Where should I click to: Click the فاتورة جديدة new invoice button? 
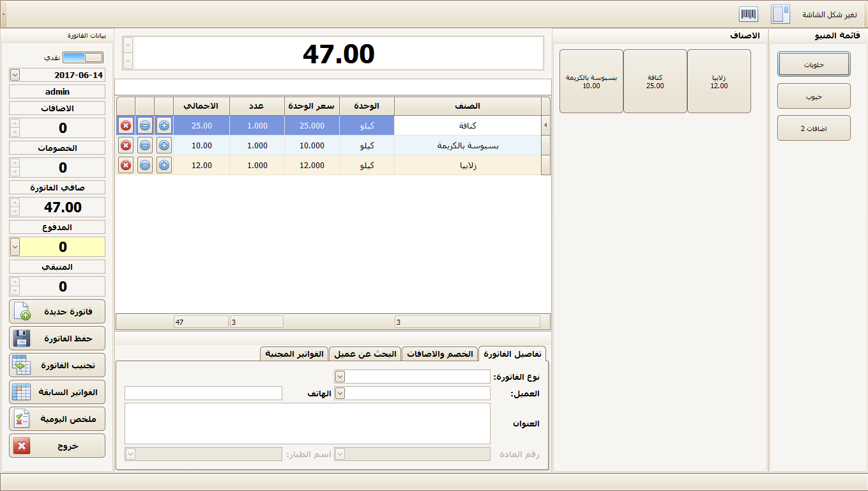tap(57, 311)
